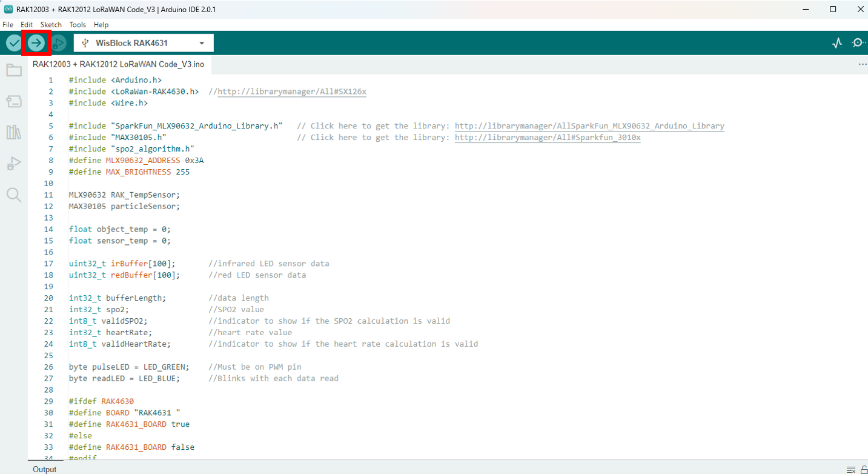Screen dimensions: 868x474
Task: Follow the librarymanager/All#SX126x link
Action: [x=292, y=92]
